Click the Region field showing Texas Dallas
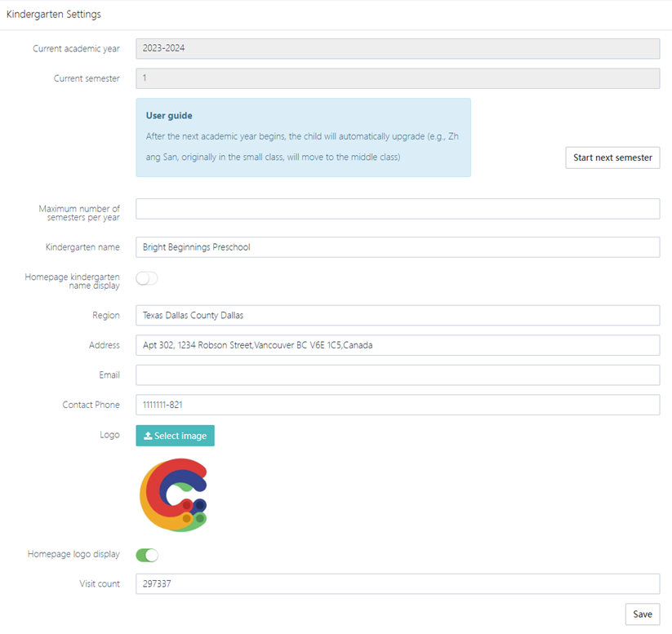 [x=397, y=316]
